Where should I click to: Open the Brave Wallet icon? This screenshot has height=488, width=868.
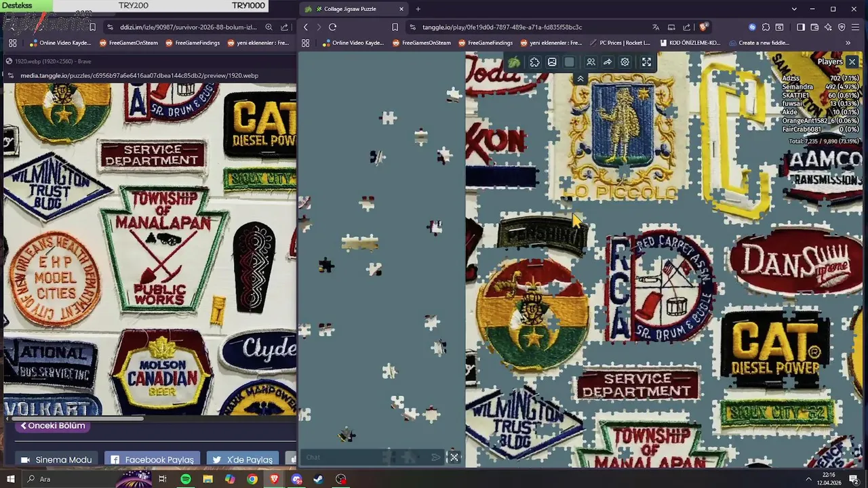tap(814, 27)
